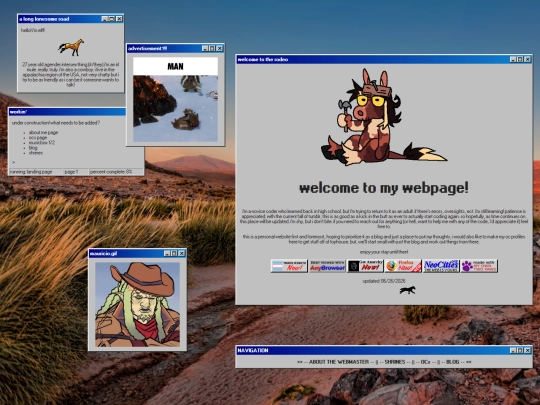This screenshot has height=405, width=540.
Task: Click the 'under construction!' line in workin' window
Action: (56, 123)
